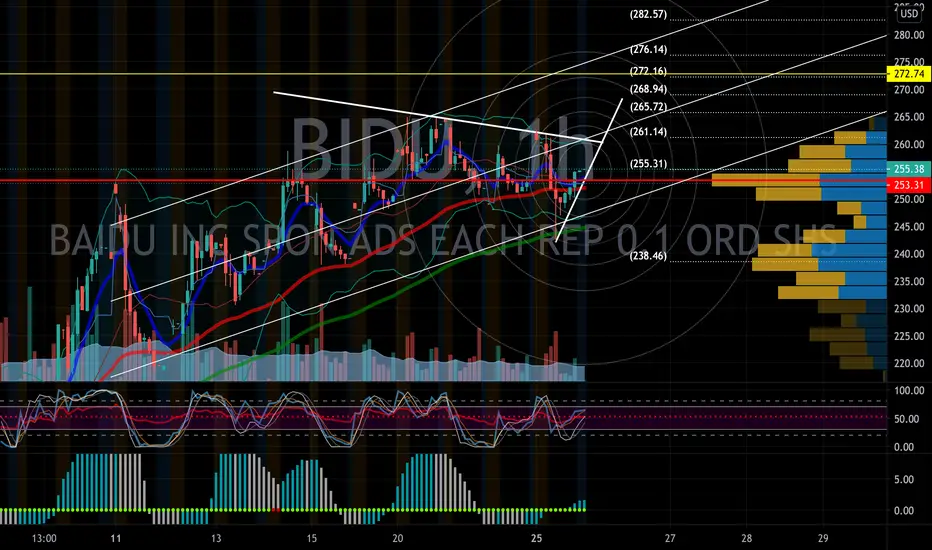Click the 230.00 price axis tick
The height and width of the screenshot is (550, 932).
tap(909, 309)
